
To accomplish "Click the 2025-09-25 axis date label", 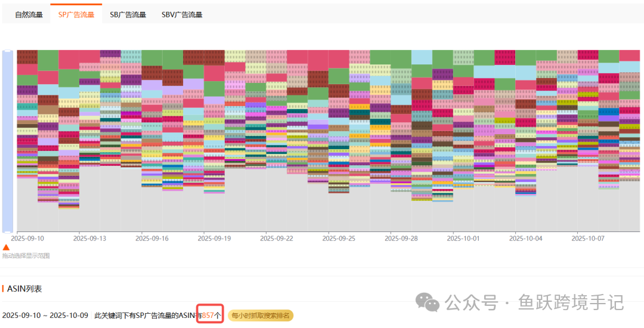I will pyautogui.click(x=339, y=238).
